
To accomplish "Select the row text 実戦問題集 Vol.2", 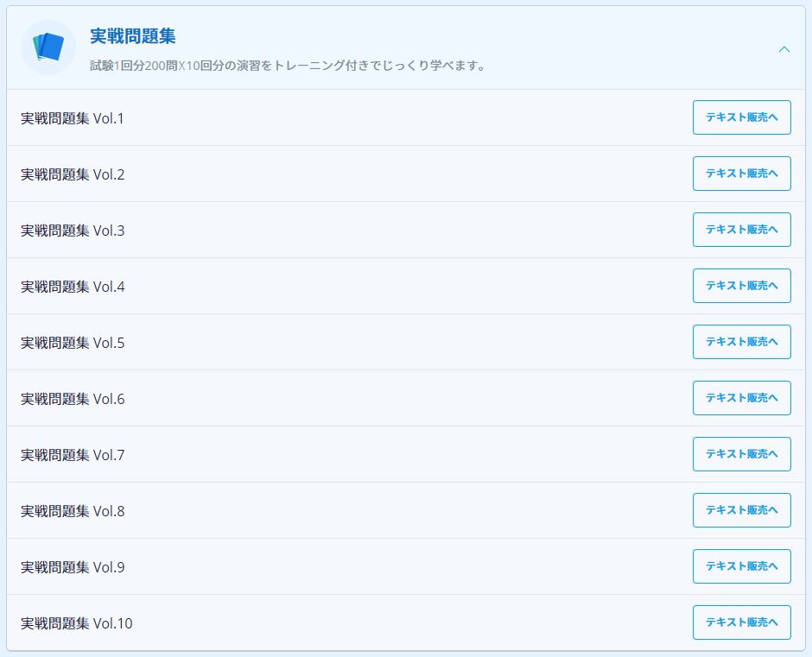I will [x=73, y=174].
